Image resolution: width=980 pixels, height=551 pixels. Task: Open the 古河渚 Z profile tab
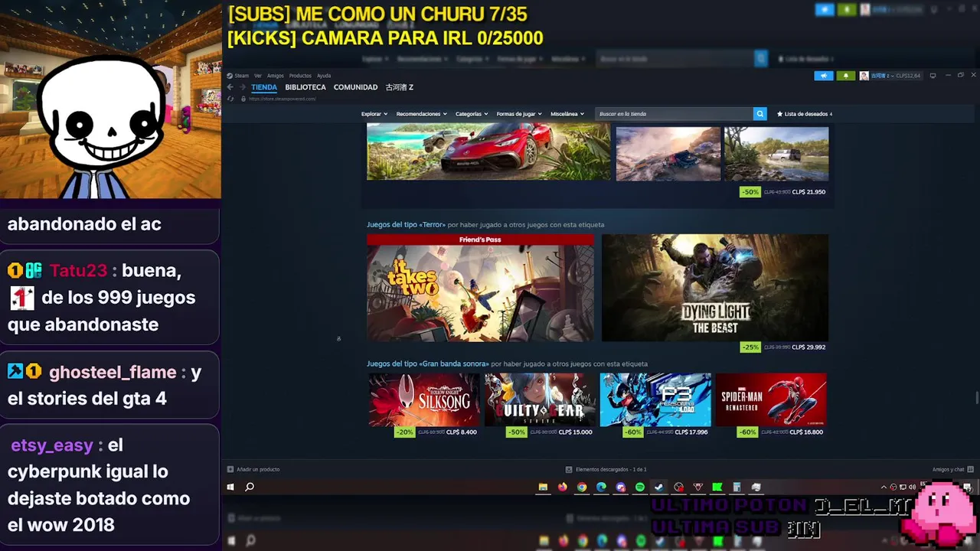pos(400,87)
